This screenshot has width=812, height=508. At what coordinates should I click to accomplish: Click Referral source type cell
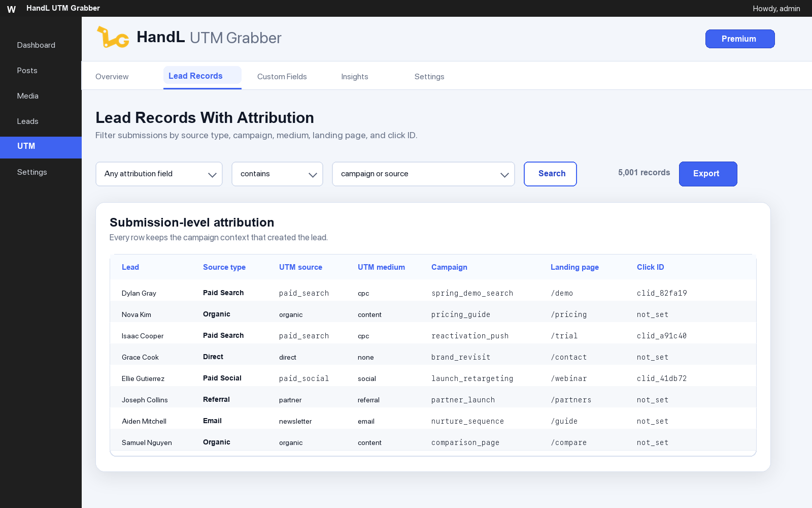[x=216, y=399]
